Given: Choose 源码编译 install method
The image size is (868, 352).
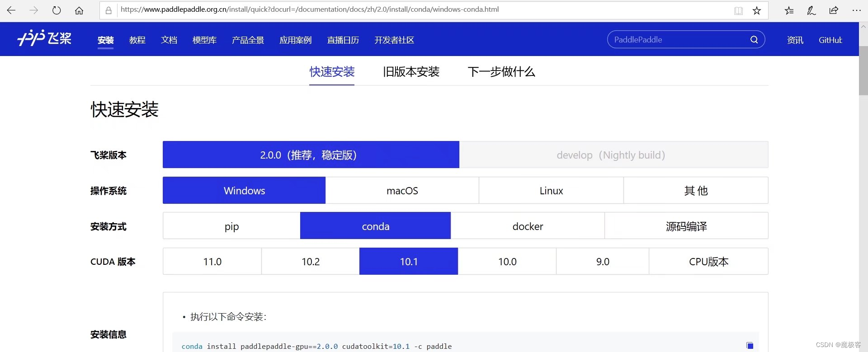Looking at the screenshot, I should pos(686,225).
